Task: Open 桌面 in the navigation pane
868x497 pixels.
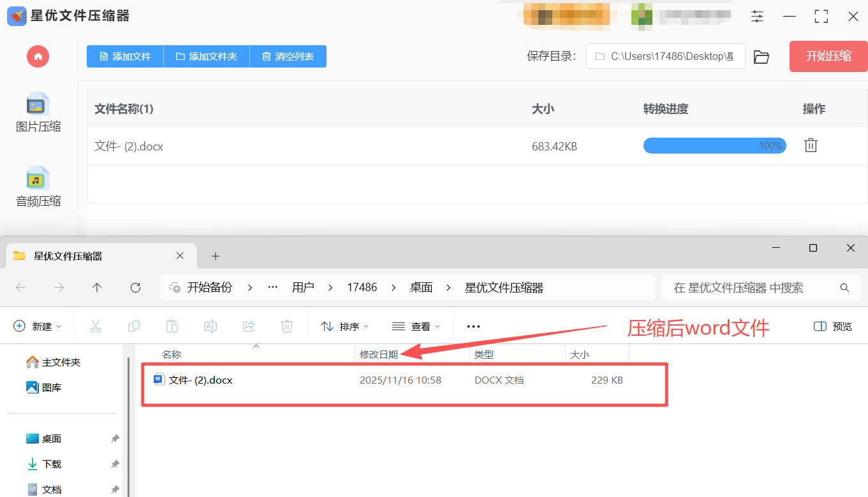Action: tap(44, 438)
